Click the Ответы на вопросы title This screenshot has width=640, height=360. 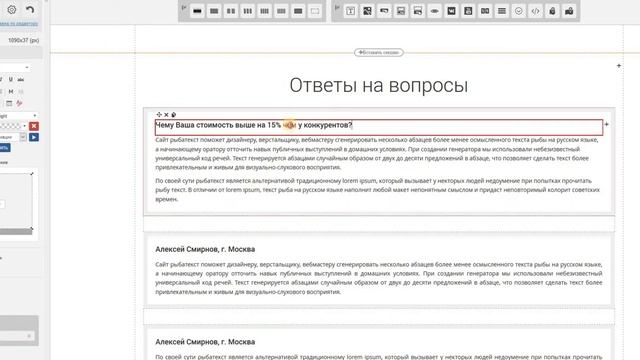[379, 85]
